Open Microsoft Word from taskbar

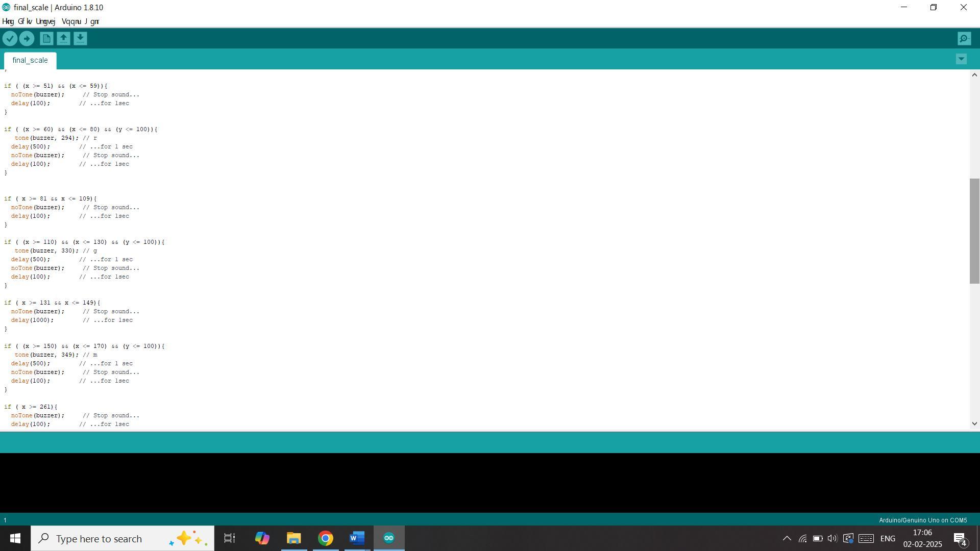pyautogui.click(x=357, y=538)
